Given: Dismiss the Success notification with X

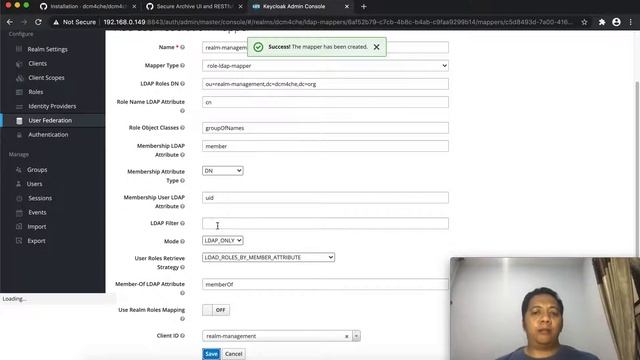Looking at the screenshot, I should click(x=376, y=47).
